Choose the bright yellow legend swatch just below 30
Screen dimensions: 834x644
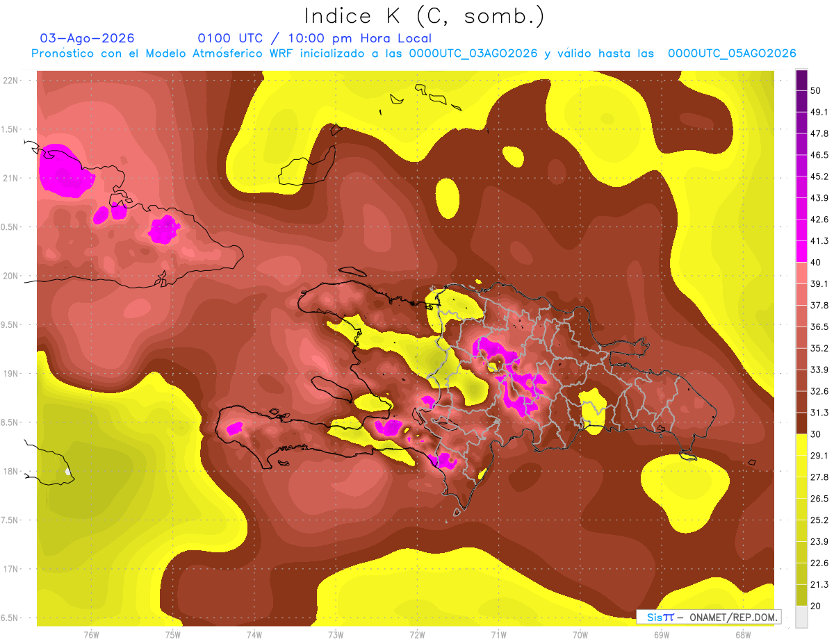801,444
